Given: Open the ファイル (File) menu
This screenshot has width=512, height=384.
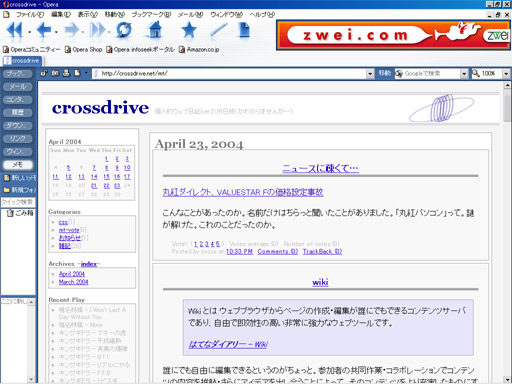Looking at the screenshot, I should coord(30,14).
